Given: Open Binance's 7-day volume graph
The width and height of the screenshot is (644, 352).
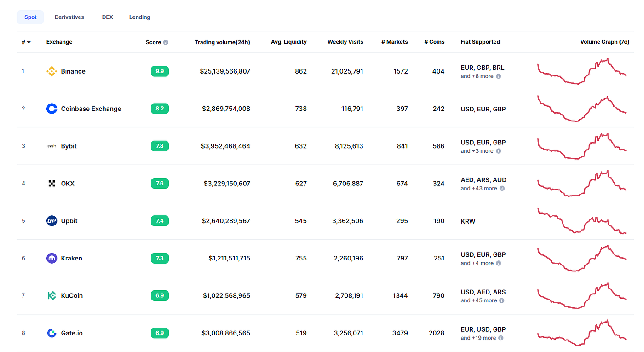Looking at the screenshot, I should pyautogui.click(x=582, y=71).
